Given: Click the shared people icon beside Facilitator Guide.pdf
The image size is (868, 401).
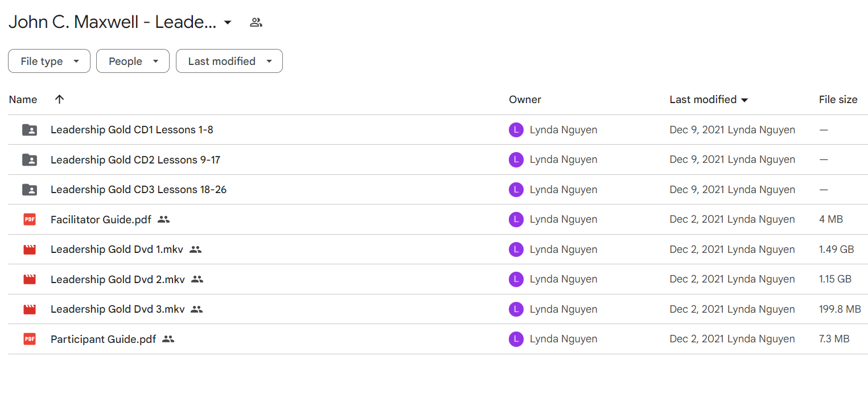Looking at the screenshot, I should pyautogui.click(x=164, y=219).
